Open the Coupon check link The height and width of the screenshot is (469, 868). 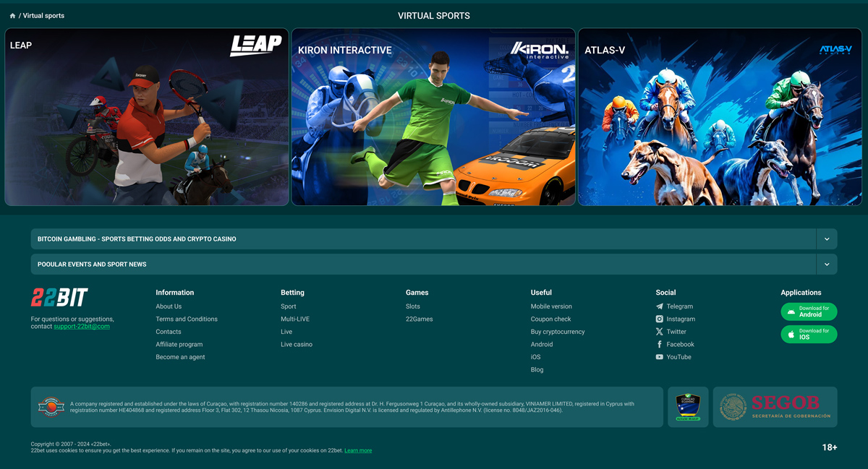(x=551, y=319)
